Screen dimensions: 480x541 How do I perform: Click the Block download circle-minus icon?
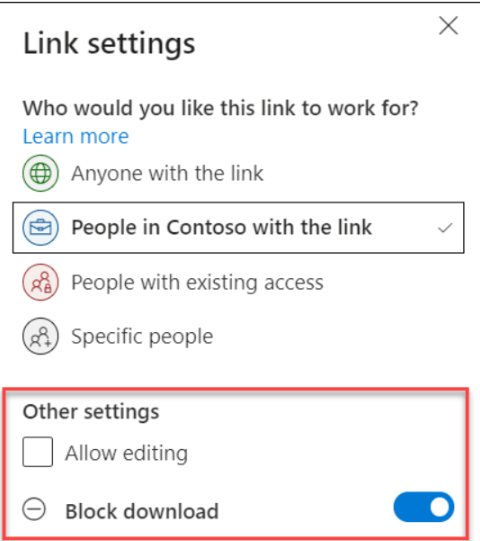coord(34,509)
